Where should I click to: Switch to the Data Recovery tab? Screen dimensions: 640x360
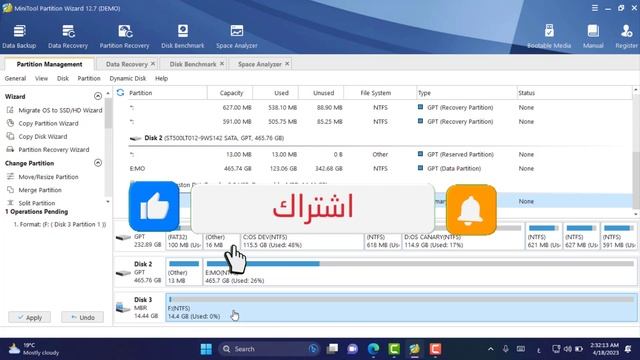(126, 64)
